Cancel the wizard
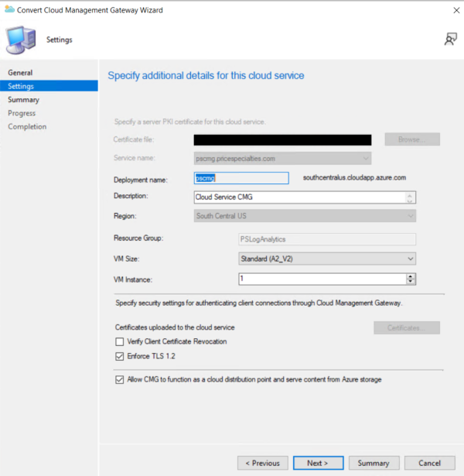464x476 pixels. 429,463
